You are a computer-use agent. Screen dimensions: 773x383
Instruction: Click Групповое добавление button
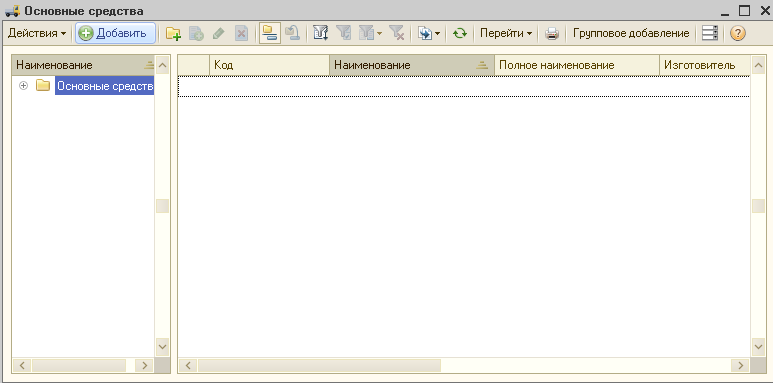tap(631, 34)
